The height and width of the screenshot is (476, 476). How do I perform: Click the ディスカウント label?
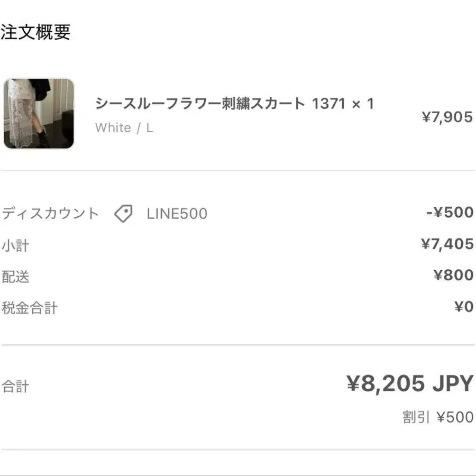(50, 214)
